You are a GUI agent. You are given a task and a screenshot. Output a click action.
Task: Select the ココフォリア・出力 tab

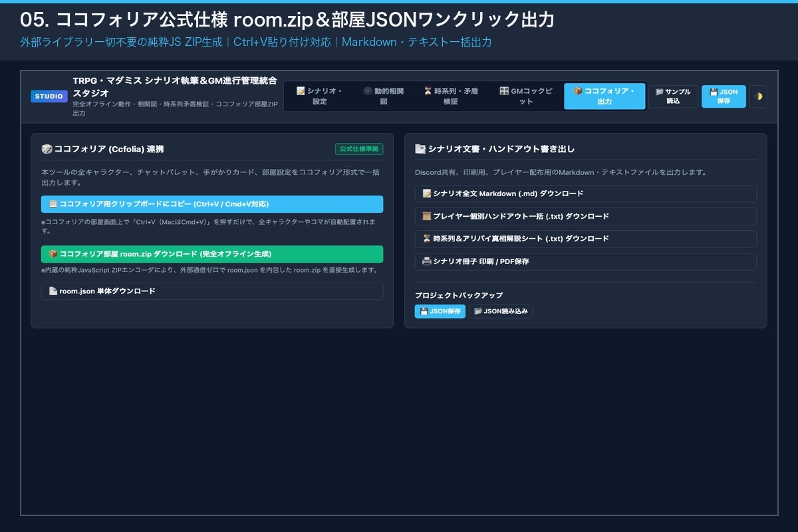pos(604,96)
